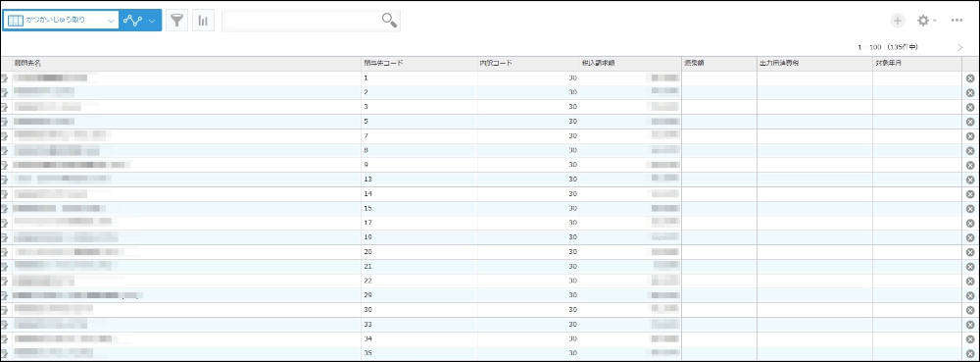This screenshot has height=362, width=980.
Task: Delete the record with code 2
Action: point(970,92)
